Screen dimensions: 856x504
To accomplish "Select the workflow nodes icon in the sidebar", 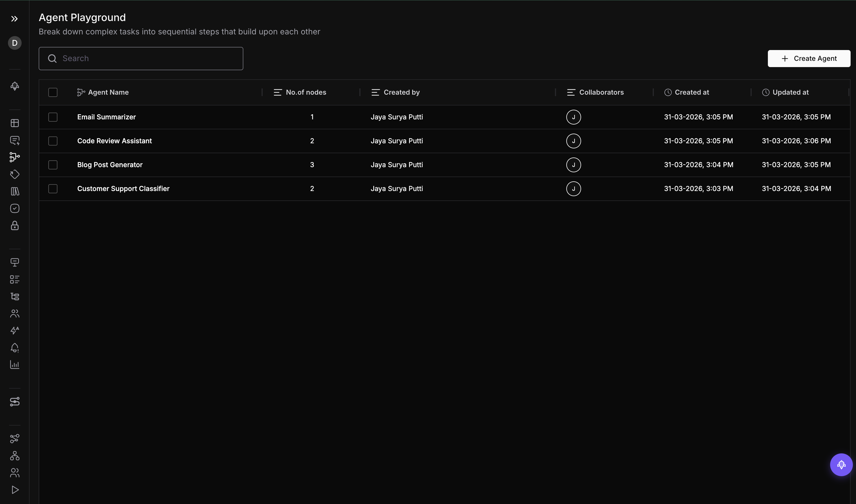I will [x=14, y=157].
